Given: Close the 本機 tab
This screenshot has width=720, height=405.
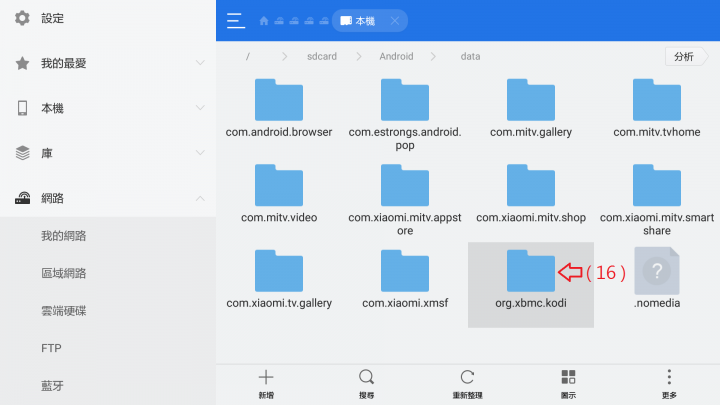Looking at the screenshot, I should (x=394, y=21).
